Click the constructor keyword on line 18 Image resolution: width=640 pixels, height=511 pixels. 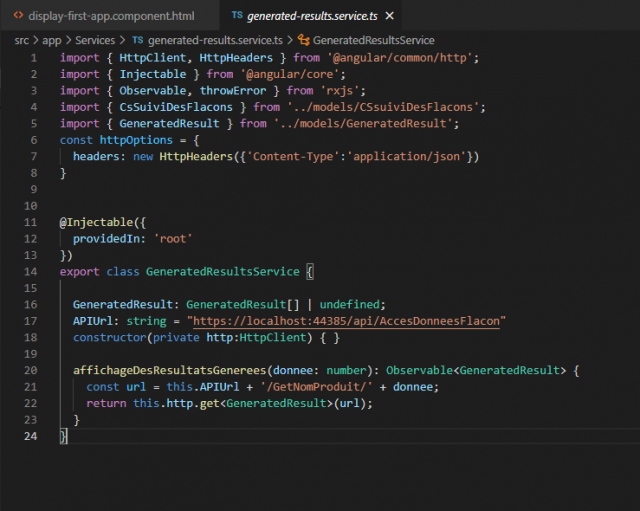111,337
